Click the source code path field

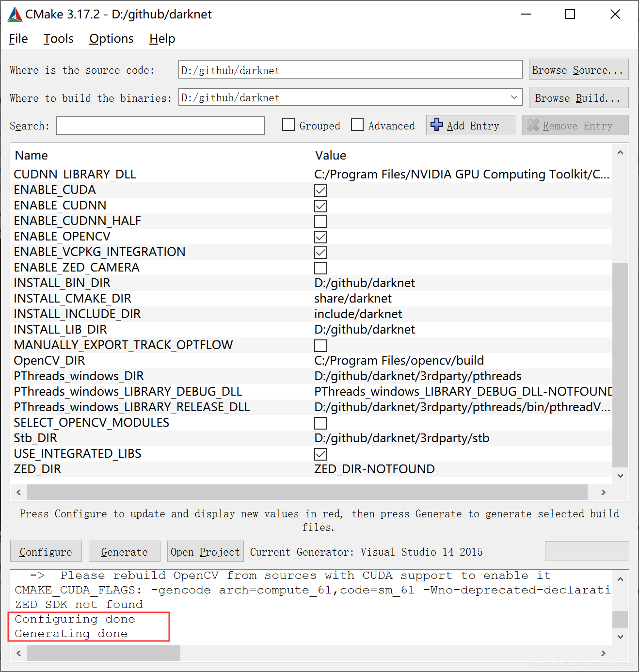pos(350,70)
